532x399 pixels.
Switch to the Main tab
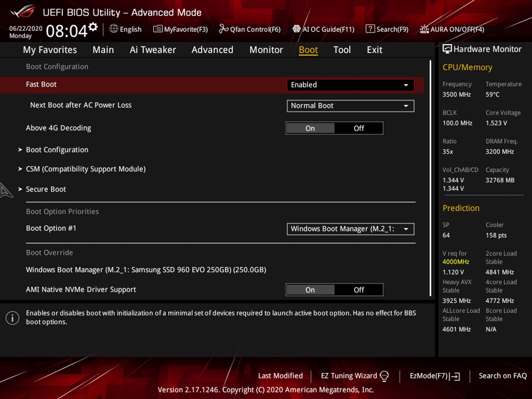(x=103, y=50)
